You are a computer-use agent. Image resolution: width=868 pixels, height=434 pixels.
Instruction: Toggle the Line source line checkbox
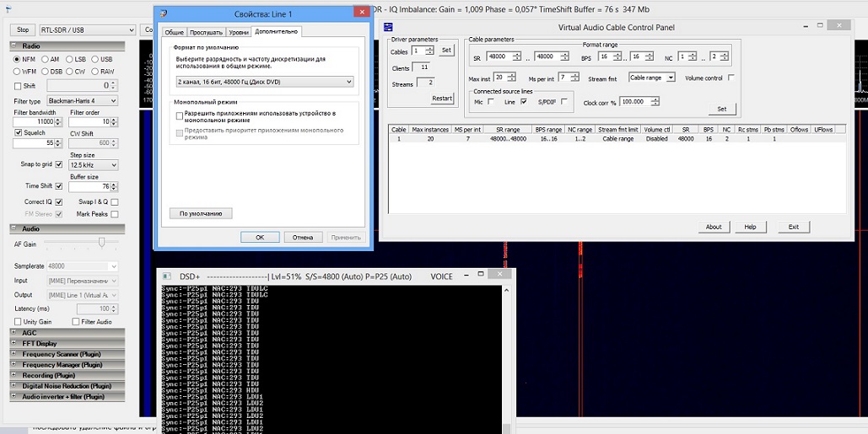[524, 102]
